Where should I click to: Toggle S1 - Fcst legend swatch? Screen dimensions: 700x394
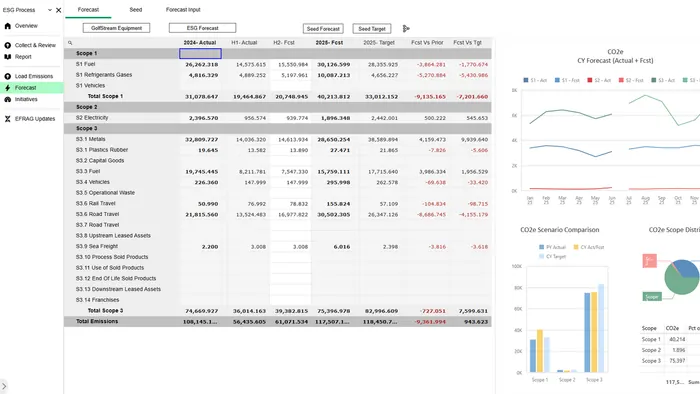[x=557, y=80]
